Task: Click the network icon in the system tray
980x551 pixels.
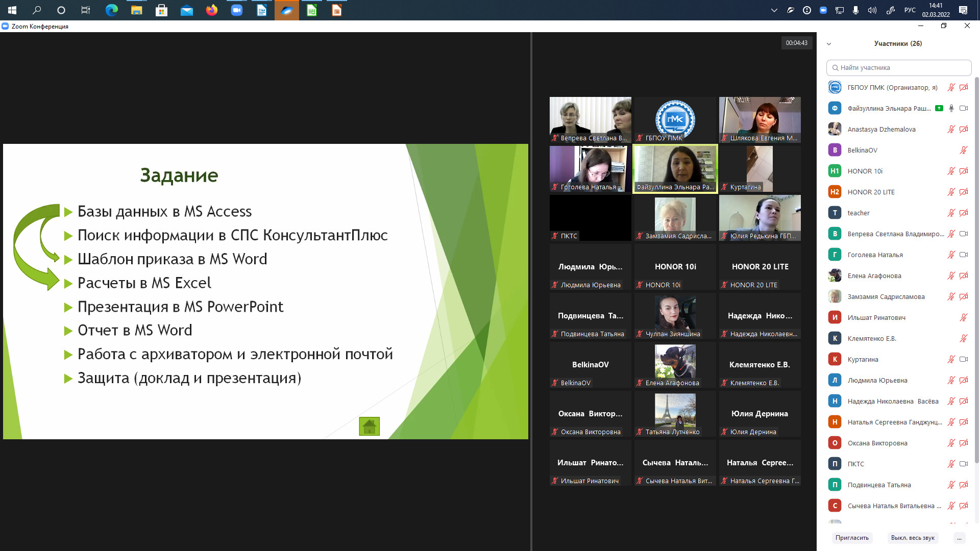Action: 839,10
